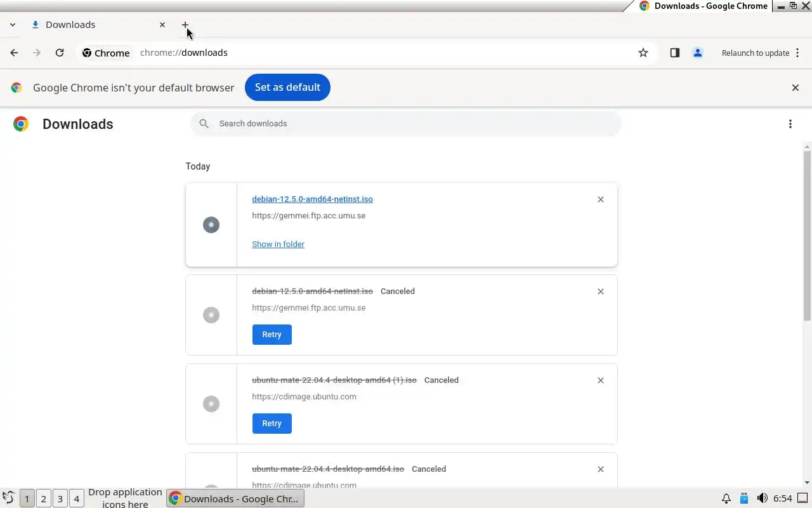
Task: Click the clock showing 6:54
Action: pyautogui.click(x=783, y=498)
